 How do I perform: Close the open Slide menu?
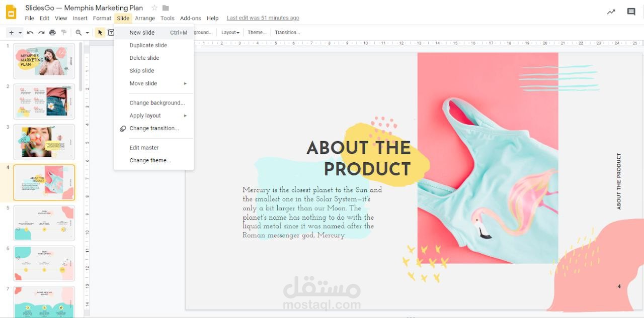(x=123, y=18)
